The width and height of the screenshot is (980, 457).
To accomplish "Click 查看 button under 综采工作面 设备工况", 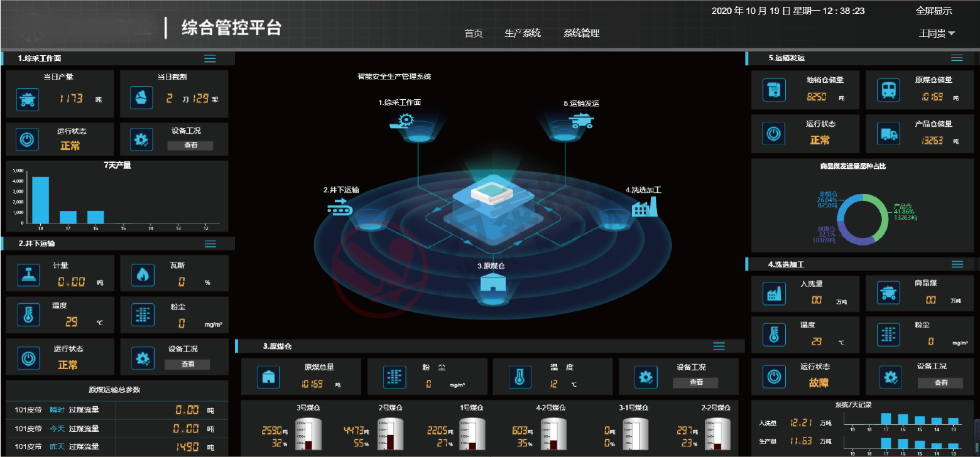I will tap(190, 146).
